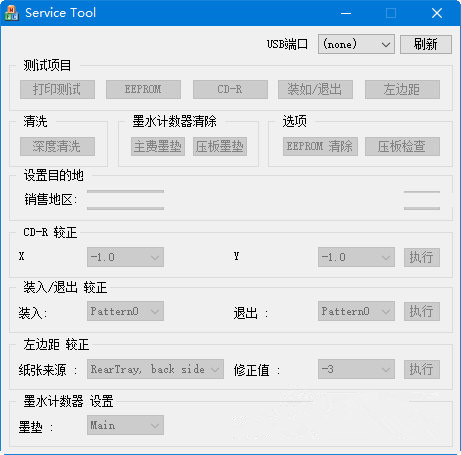Click the 选项 group label
The height and width of the screenshot is (455, 461).
tap(295, 121)
